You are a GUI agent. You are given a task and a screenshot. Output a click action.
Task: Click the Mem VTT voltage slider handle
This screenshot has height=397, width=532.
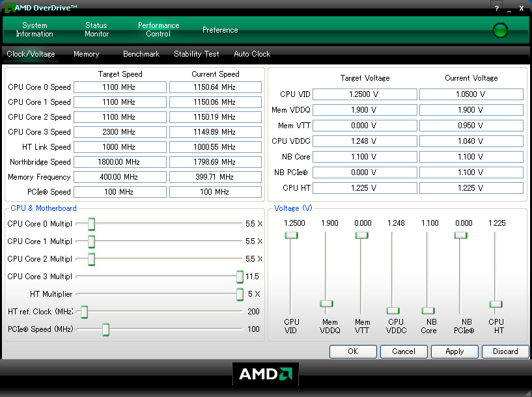[x=361, y=236]
